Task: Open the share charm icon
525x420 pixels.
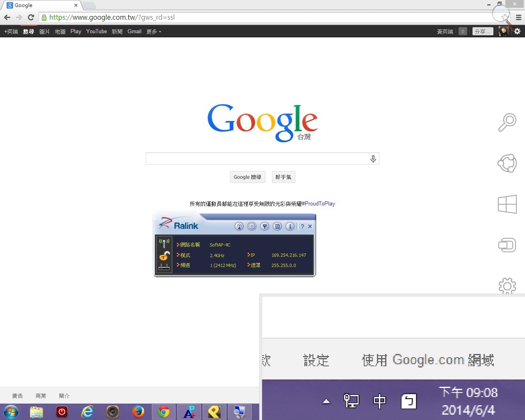Action: click(507, 163)
